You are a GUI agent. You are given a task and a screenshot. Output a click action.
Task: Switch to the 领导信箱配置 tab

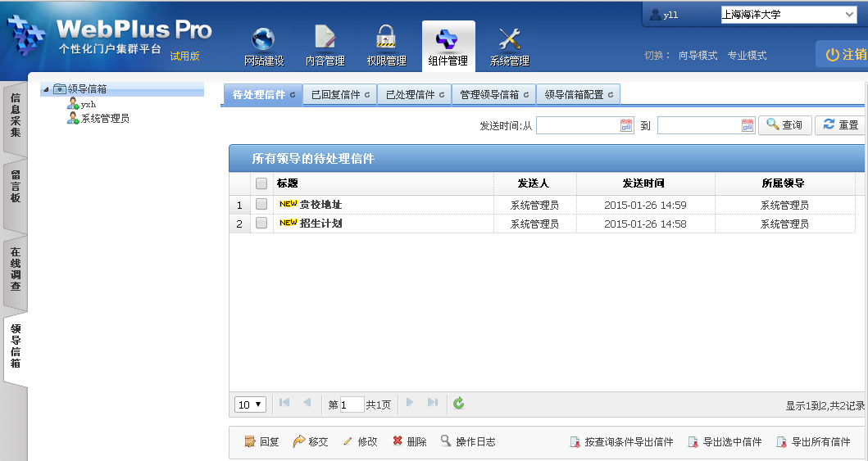point(578,95)
